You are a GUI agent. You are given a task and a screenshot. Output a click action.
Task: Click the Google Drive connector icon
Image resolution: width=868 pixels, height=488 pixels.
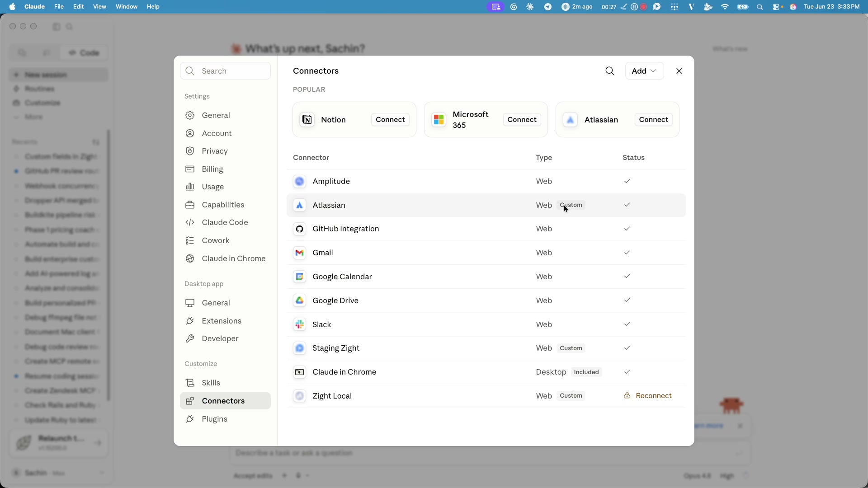pyautogui.click(x=299, y=300)
